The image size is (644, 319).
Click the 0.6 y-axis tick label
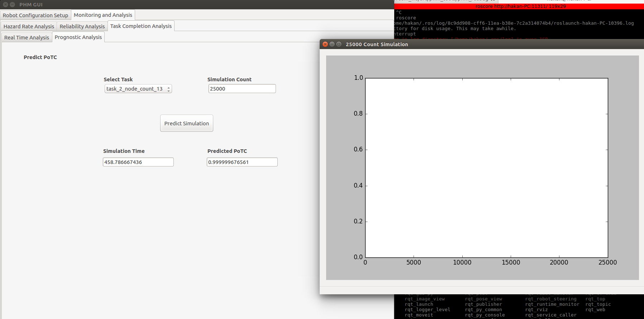[x=358, y=149]
